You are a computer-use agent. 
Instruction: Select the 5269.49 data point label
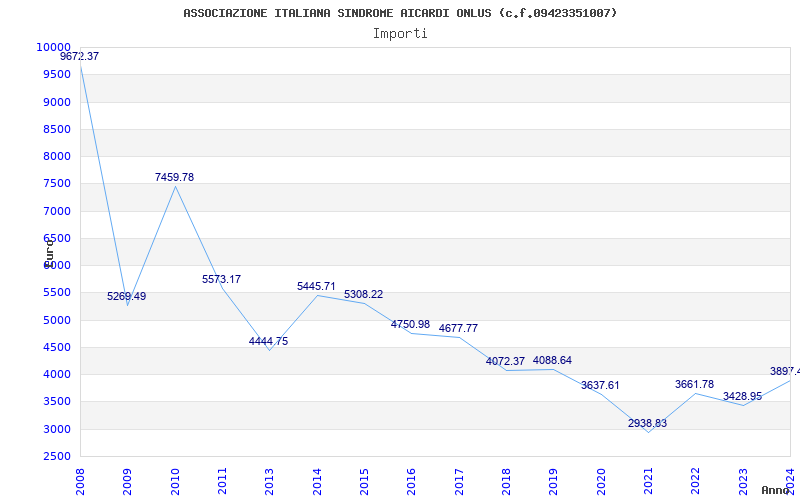126,296
